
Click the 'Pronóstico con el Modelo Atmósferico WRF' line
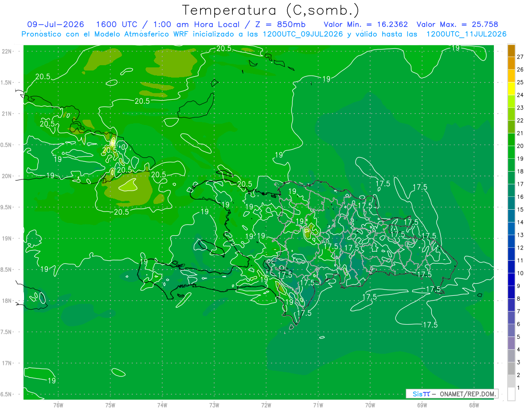264,34
